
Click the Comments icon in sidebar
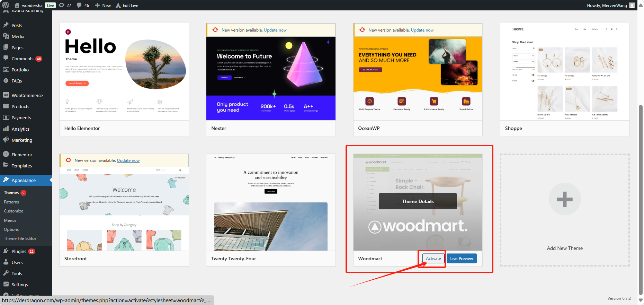(6, 58)
